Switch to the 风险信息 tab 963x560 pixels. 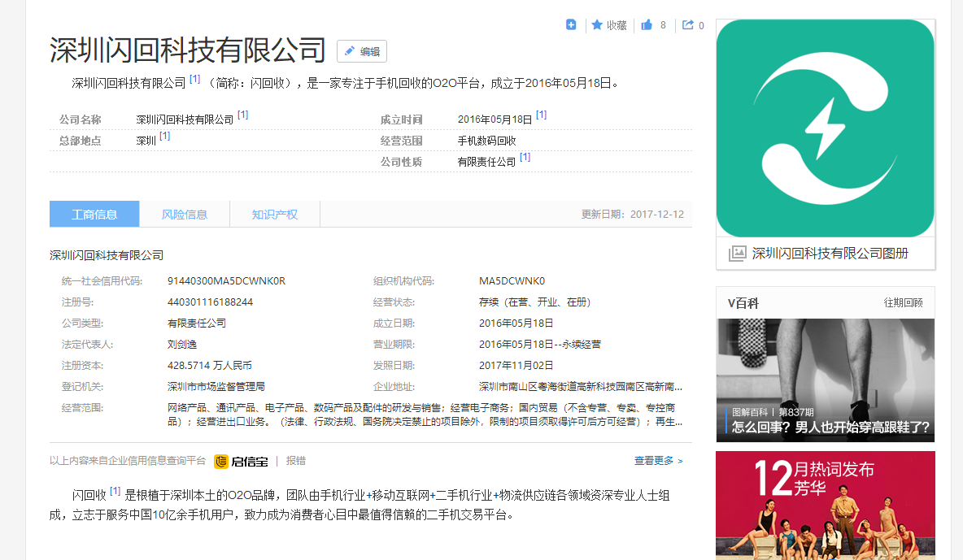[x=185, y=215]
